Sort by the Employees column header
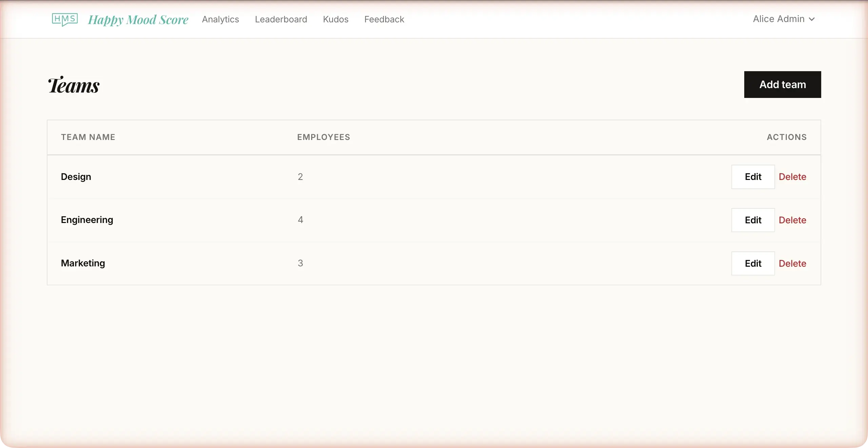 [323, 137]
